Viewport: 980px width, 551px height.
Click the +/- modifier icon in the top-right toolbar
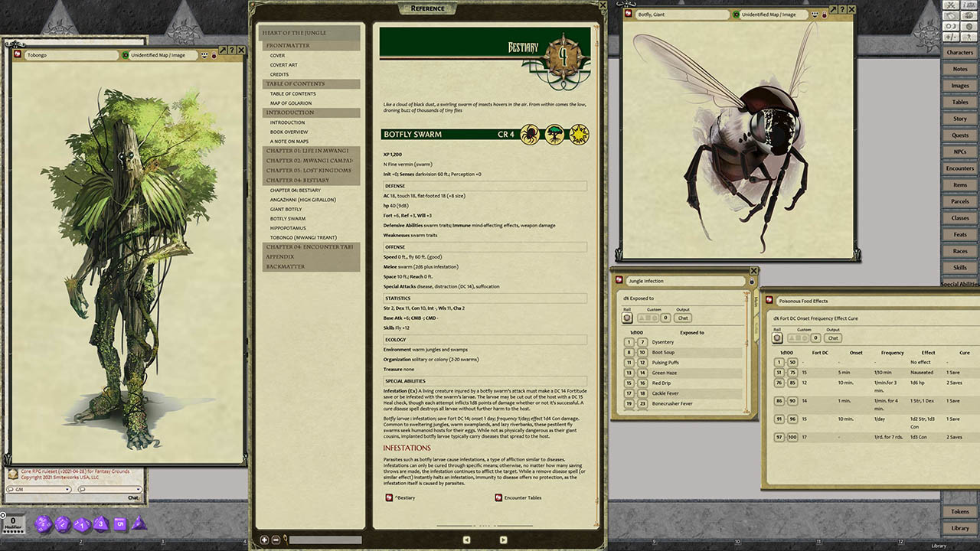[951, 37]
